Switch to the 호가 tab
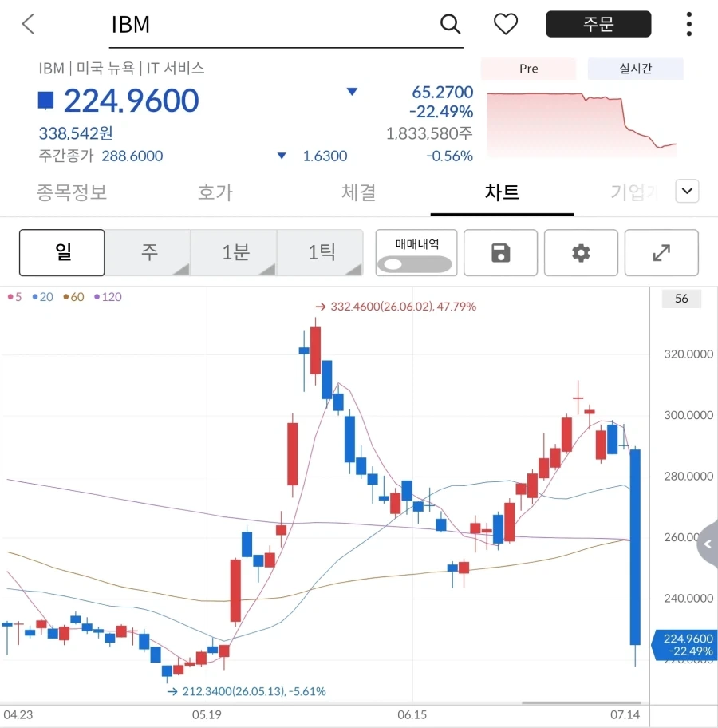The height and width of the screenshot is (728, 718). 215,192
